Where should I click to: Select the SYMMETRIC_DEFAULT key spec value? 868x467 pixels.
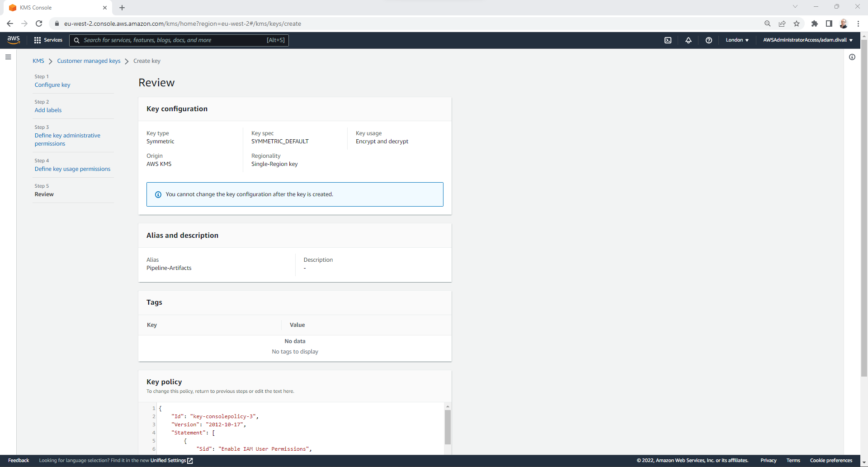pos(280,142)
